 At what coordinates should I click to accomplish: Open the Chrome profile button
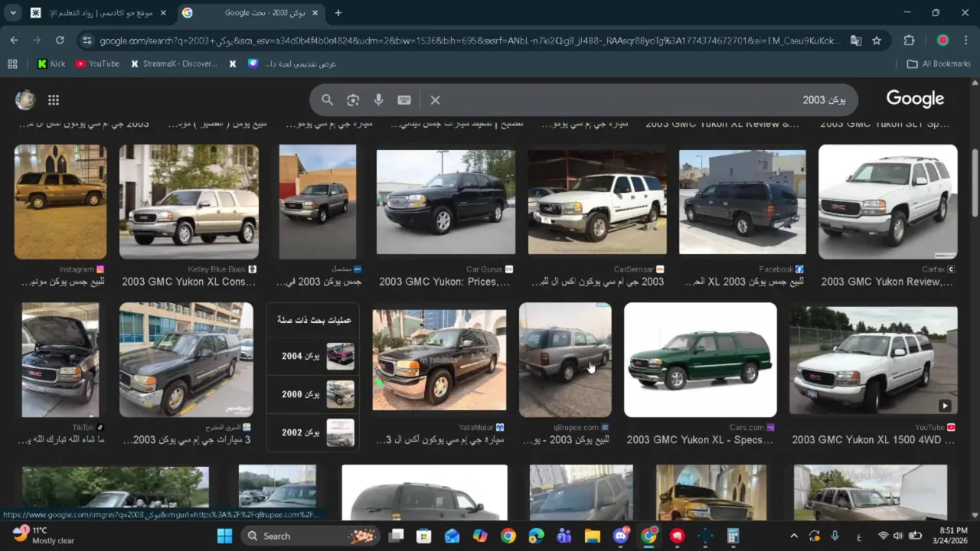(x=943, y=41)
